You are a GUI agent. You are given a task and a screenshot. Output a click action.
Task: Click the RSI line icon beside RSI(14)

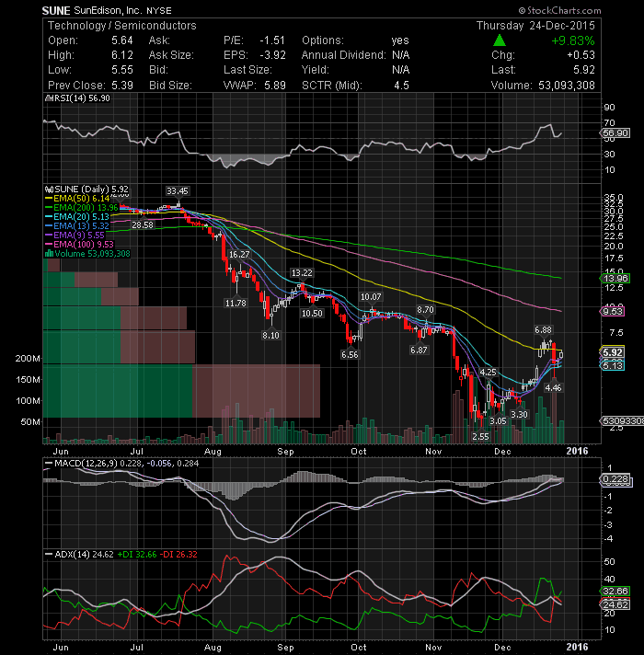click(x=49, y=98)
